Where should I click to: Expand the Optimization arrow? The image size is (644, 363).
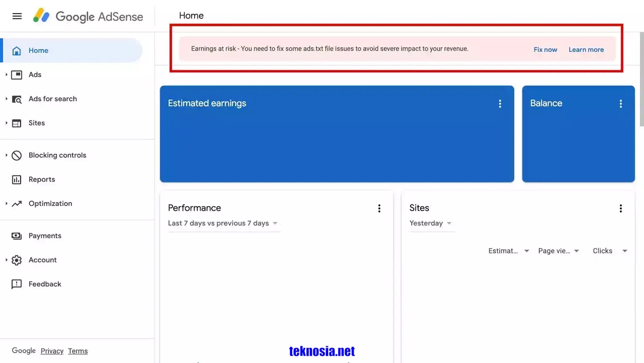point(6,203)
